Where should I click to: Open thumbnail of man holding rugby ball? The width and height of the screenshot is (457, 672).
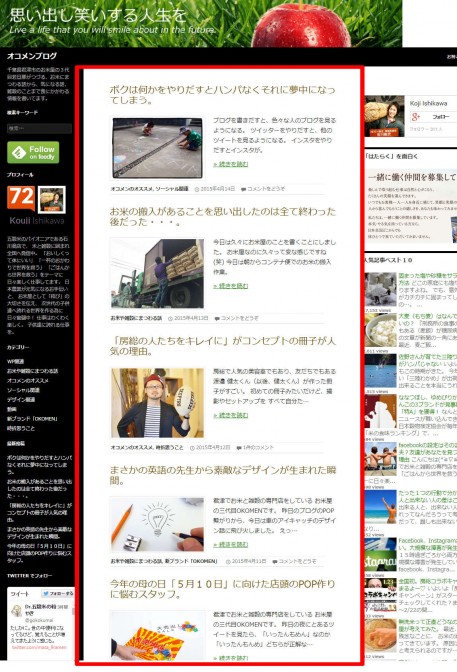pos(157,402)
